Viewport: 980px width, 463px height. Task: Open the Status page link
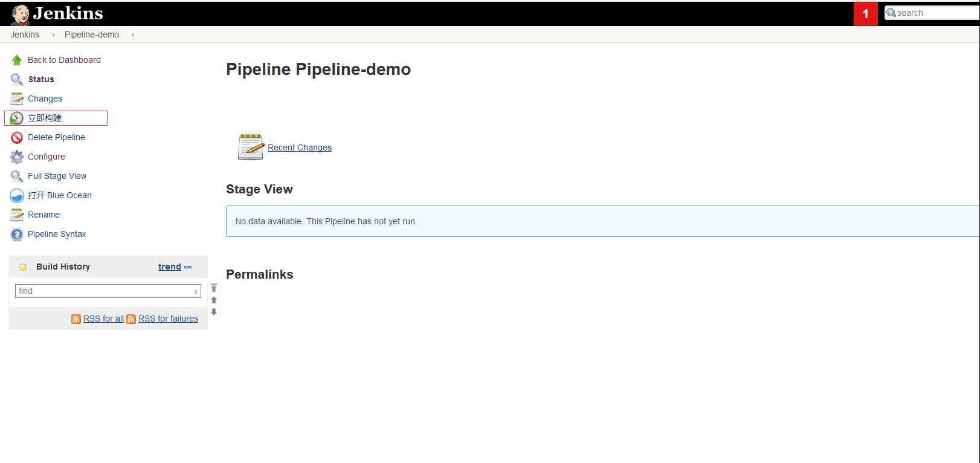coord(41,79)
